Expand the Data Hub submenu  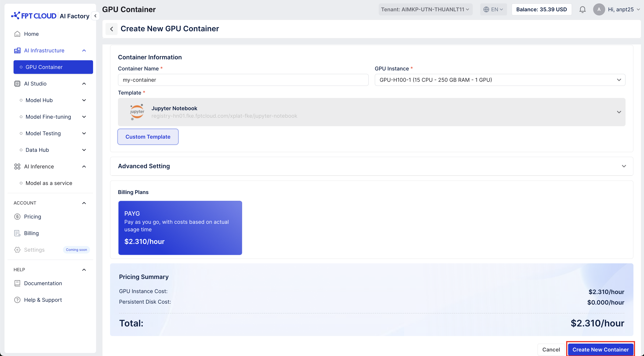84,150
